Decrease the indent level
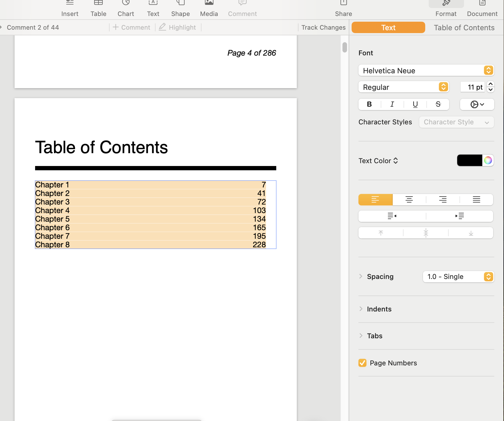This screenshot has height=421, width=504. (x=392, y=216)
